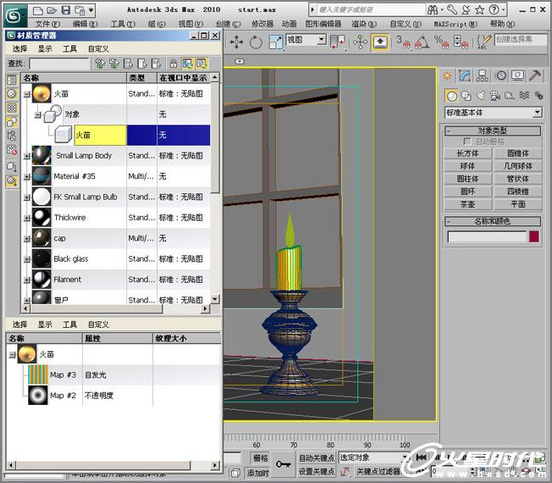Click the 长方体 box button

468,153
